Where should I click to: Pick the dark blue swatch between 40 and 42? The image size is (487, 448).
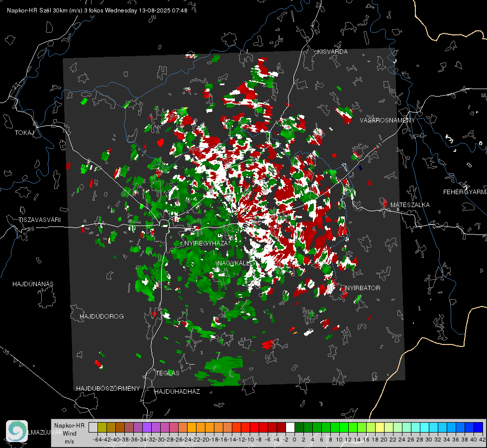point(479,427)
